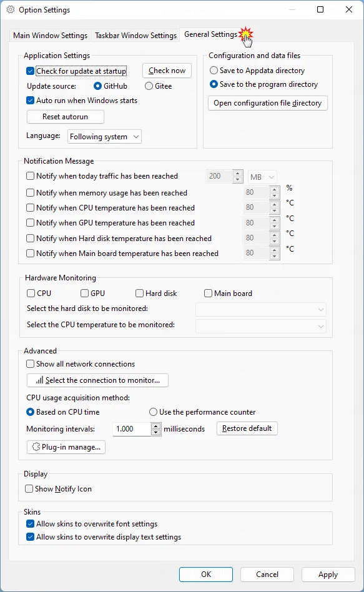Choose Save to Appdata directory option

[214, 71]
